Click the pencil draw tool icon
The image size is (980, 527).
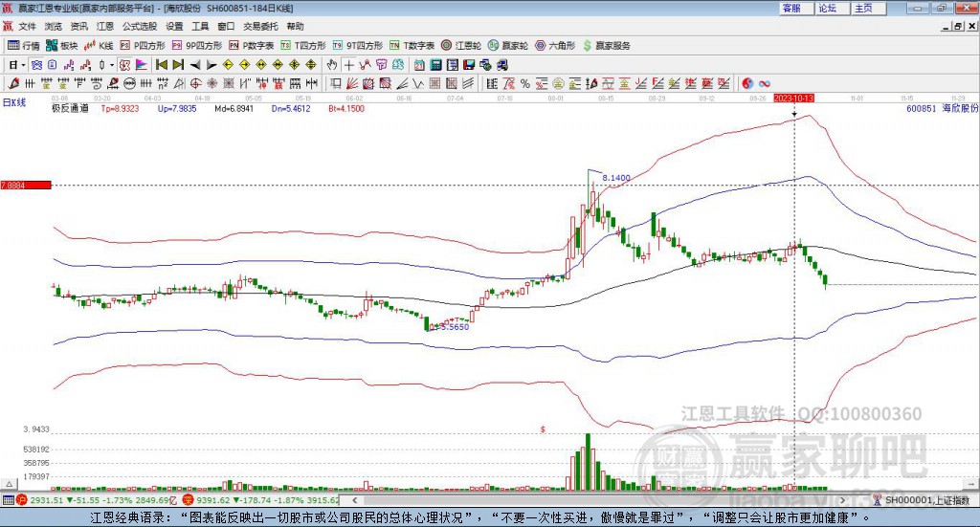tap(13, 83)
